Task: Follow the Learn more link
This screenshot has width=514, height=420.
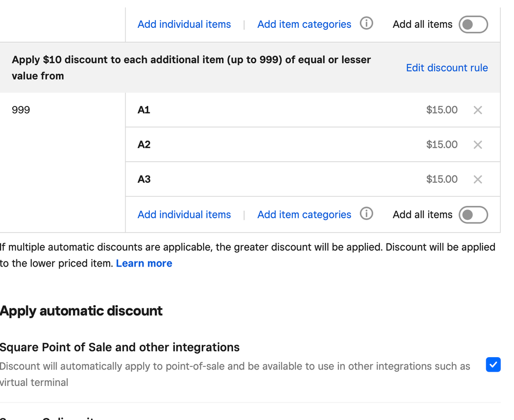Action: click(144, 264)
